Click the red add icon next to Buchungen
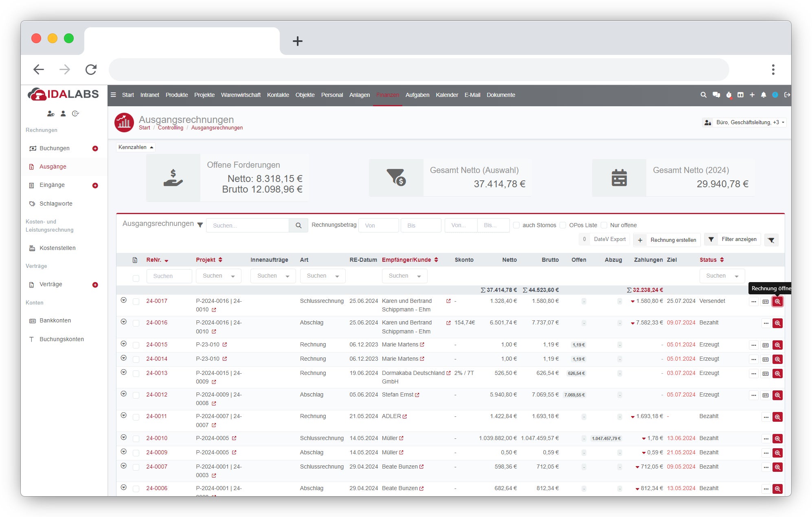Image resolution: width=812 pixels, height=517 pixels. [x=95, y=149]
